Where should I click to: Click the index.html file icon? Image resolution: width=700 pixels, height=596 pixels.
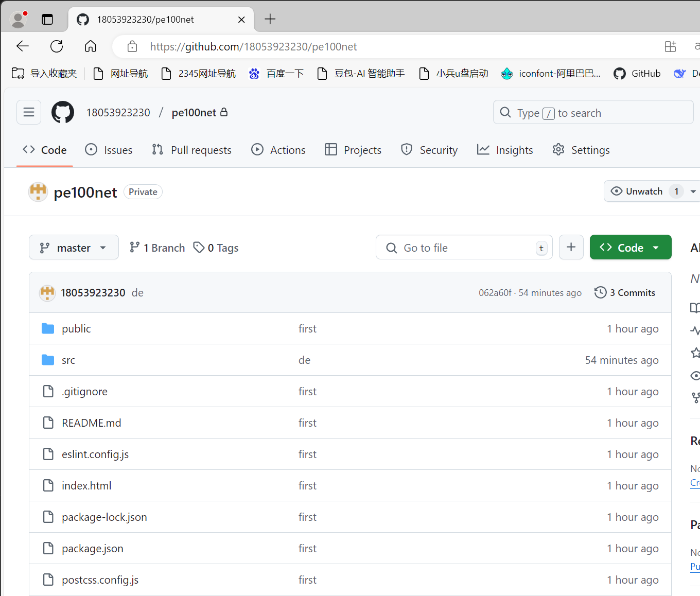click(48, 485)
